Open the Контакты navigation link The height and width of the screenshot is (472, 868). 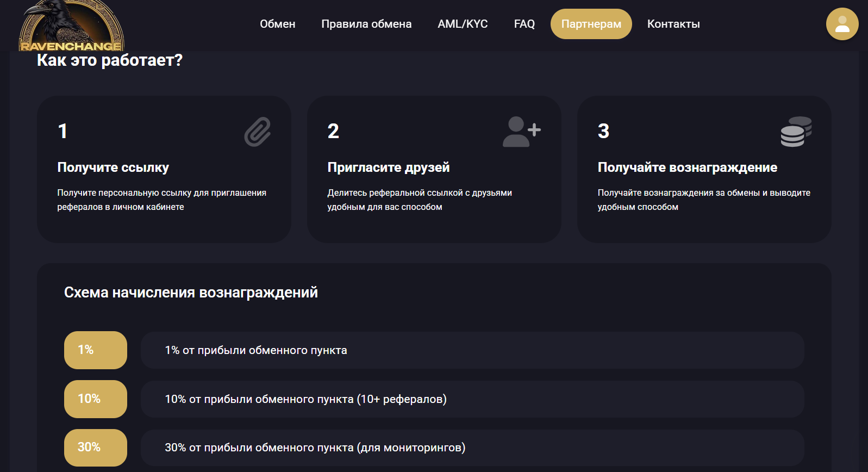click(x=673, y=24)
